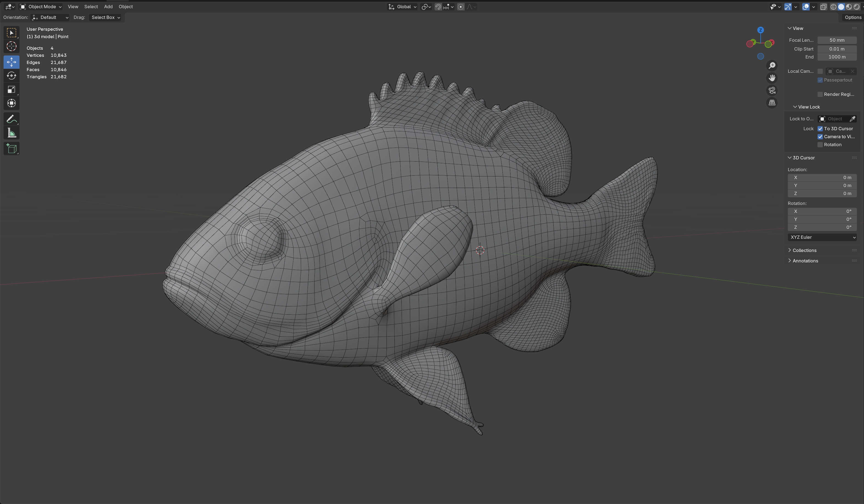Open the Object Mode dropdown
The image size is (864, 504).
41,7
